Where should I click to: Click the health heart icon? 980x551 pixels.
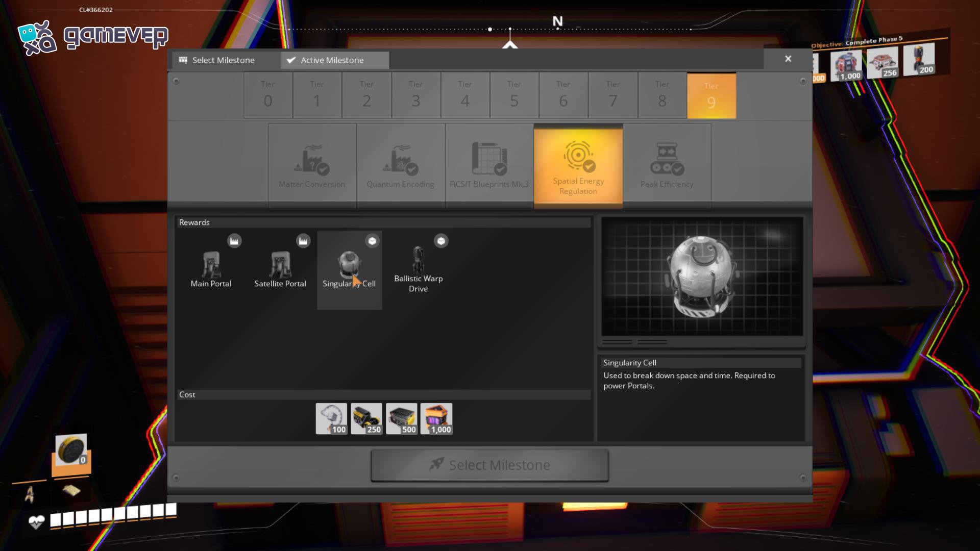pyautogui.click(x=36, y=522)
